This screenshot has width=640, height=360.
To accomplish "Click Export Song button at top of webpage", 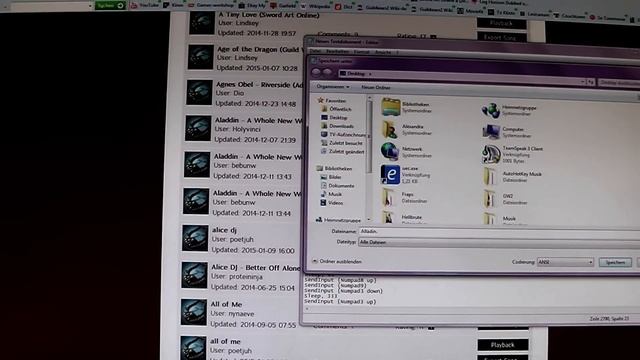I will pyautogui.click(x=501, y=37).
